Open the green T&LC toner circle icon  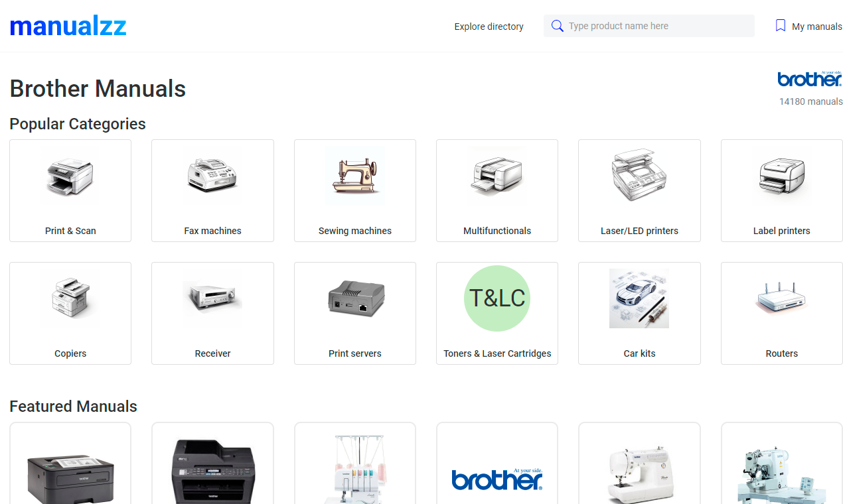pos(497,298)
